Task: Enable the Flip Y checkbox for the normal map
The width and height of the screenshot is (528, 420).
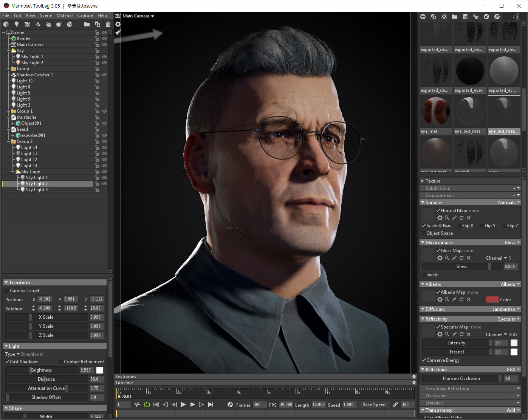Action: coord(482,226)
